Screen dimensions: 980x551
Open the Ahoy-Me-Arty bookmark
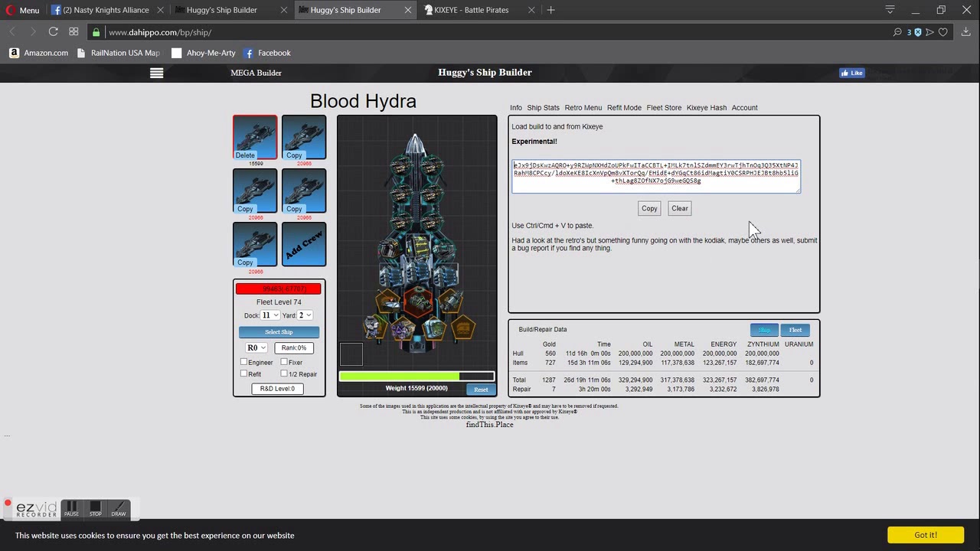click(204, 53)
